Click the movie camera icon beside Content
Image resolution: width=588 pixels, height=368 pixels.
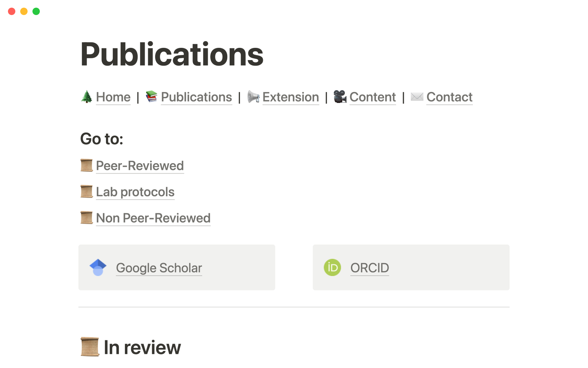point(340,97)
